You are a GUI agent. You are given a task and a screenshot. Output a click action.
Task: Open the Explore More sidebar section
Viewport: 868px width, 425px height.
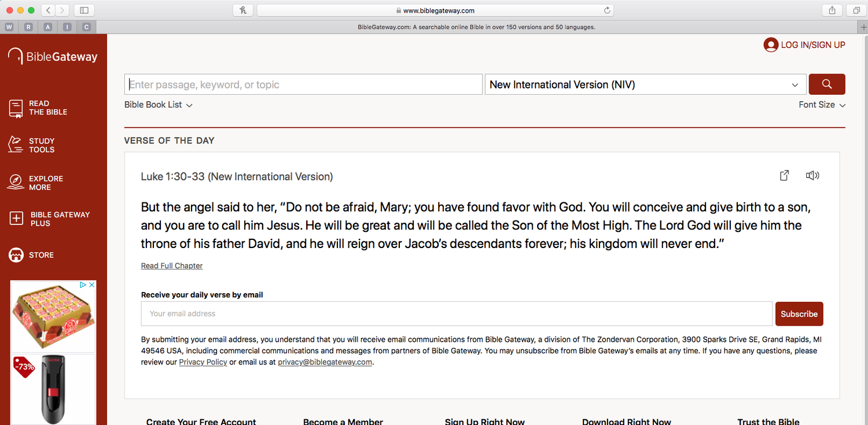tap(36, 183)
